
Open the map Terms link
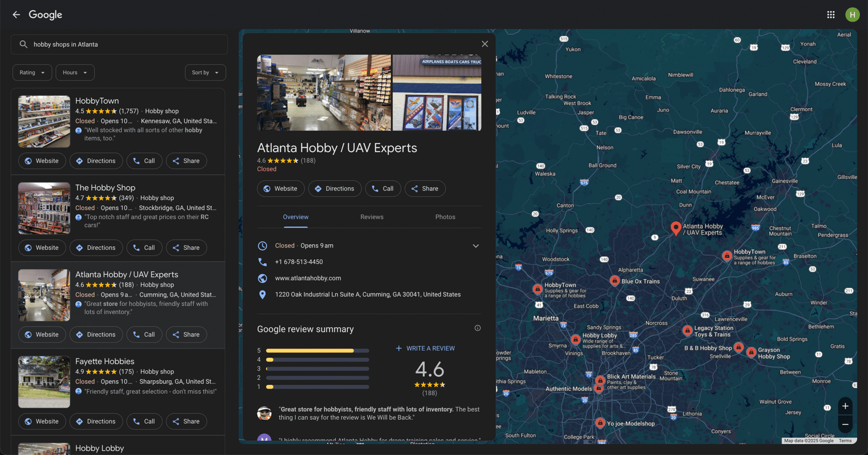845,441
